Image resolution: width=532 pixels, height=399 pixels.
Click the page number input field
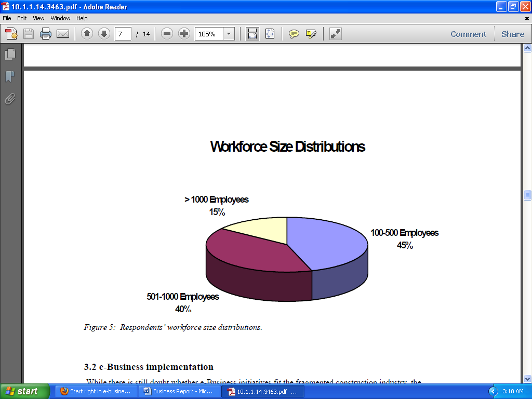coord(123,34)
